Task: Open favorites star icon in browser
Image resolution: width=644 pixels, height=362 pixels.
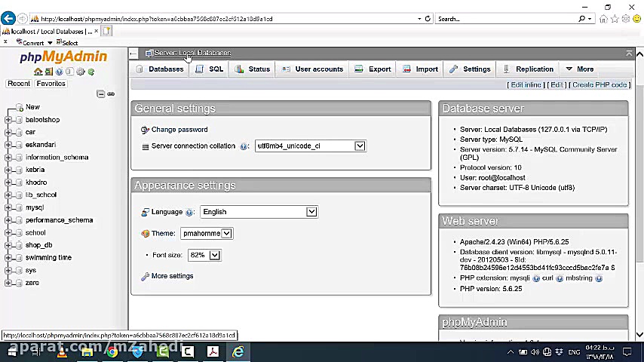Action: click(x=615, y=19)
